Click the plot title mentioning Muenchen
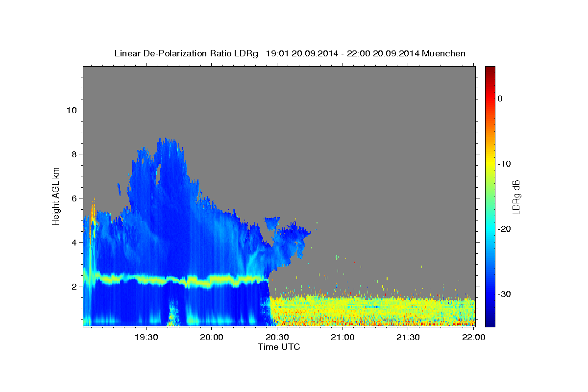Screen dimensions: 588x392 click(290, 53)
